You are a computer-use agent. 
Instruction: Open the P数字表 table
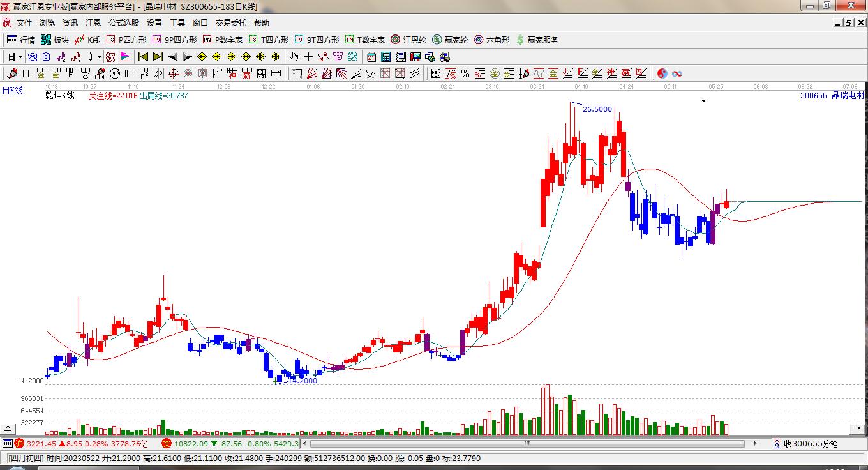(223, 40)
